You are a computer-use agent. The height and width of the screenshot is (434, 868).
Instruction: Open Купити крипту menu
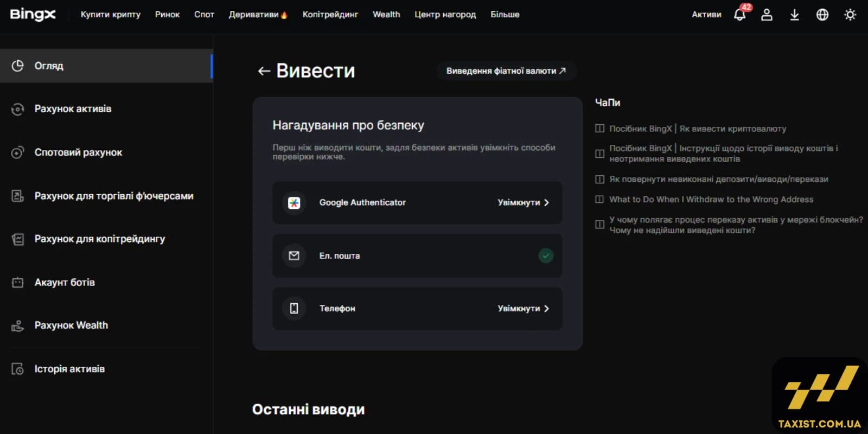pyautogui.click(x=111, y=15)
